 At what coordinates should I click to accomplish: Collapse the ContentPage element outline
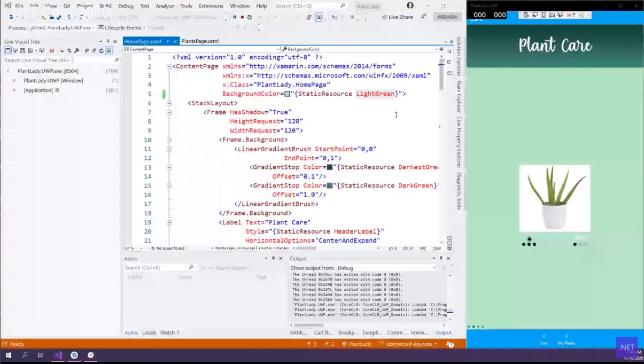coord(169,67)
